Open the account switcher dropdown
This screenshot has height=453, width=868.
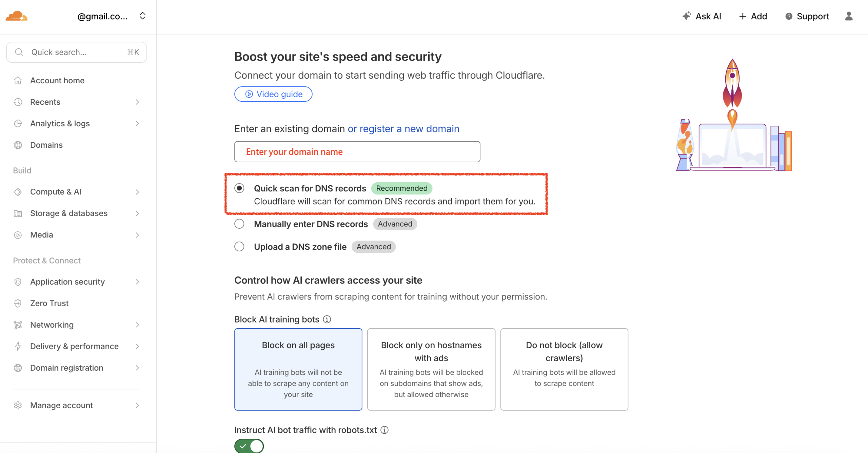[142, 16]
